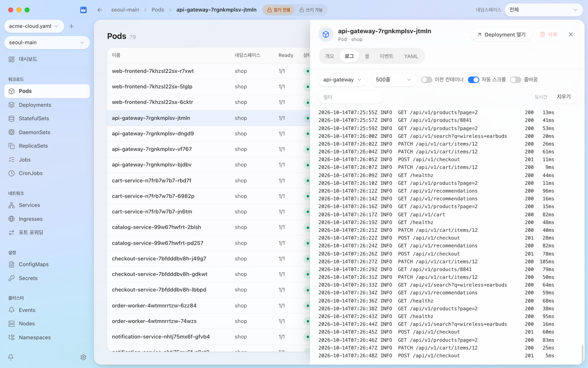
Task: Click the port forwarding (포트 포워딩) arrows icon
Action: [x=11, y=233]
